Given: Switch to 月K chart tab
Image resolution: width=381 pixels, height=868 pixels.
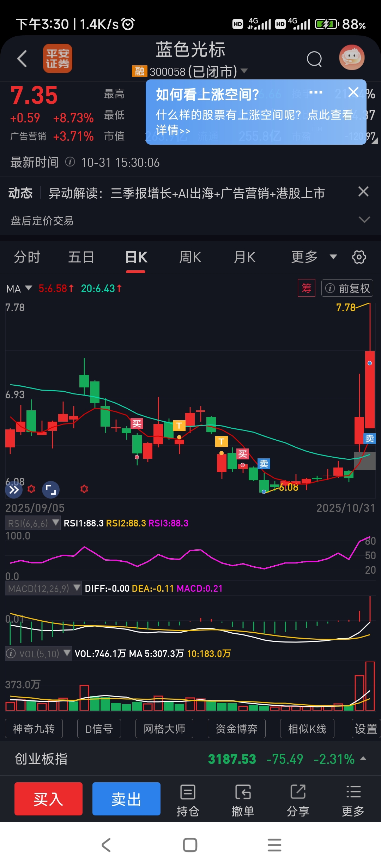Looking at the screenshot, I should pos(245,257).
